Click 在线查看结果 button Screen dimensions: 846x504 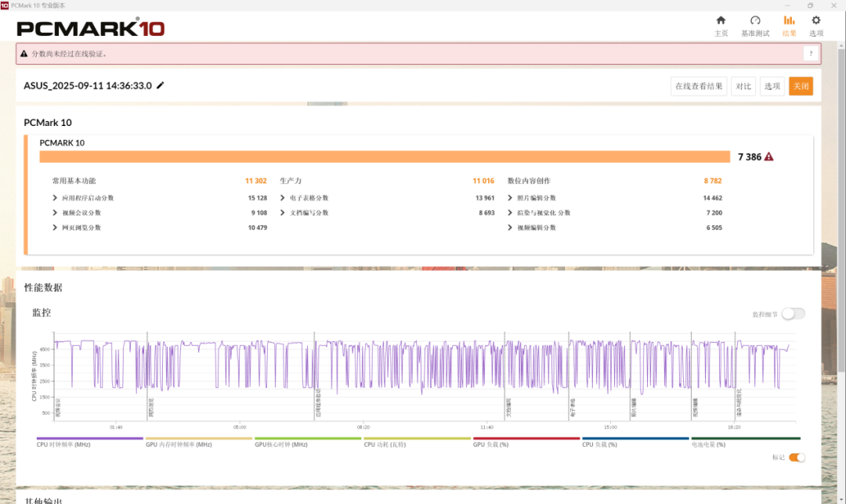coord(699,86)
